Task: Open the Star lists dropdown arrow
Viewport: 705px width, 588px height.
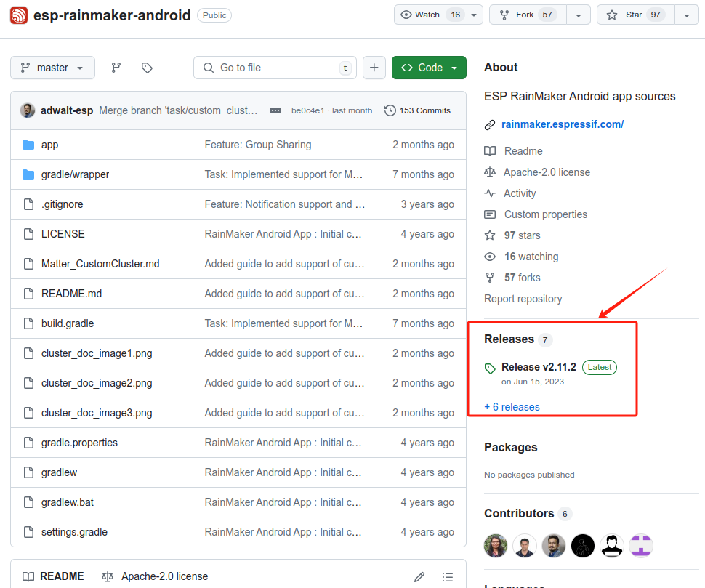Action: pyautogui.click(x=687, y=15)
